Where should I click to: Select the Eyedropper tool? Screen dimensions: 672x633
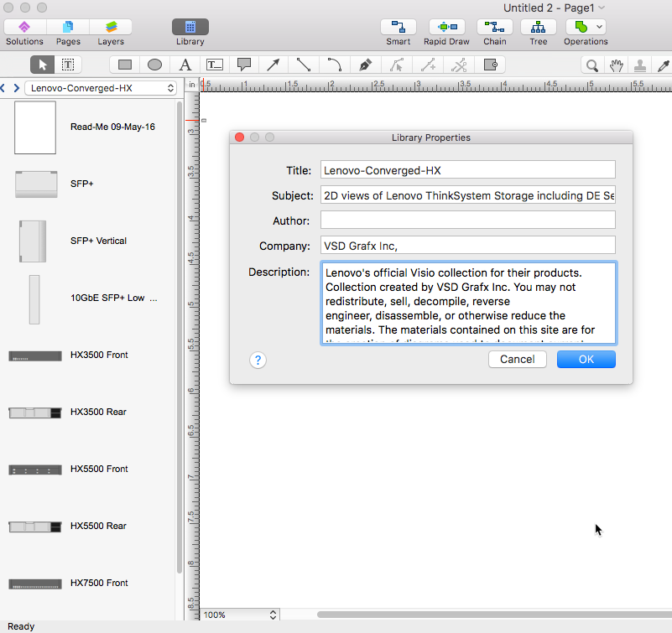click(664, 65)
